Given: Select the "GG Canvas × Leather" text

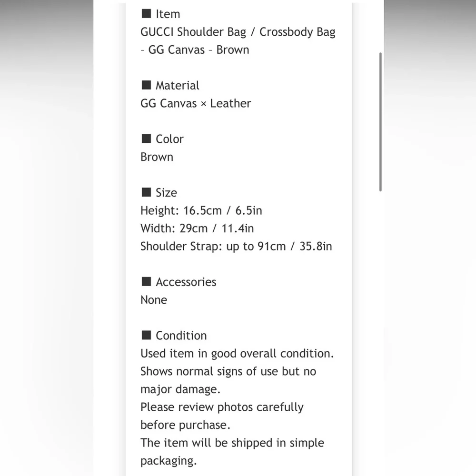Looking at the screenshot, I should [196, 103].
